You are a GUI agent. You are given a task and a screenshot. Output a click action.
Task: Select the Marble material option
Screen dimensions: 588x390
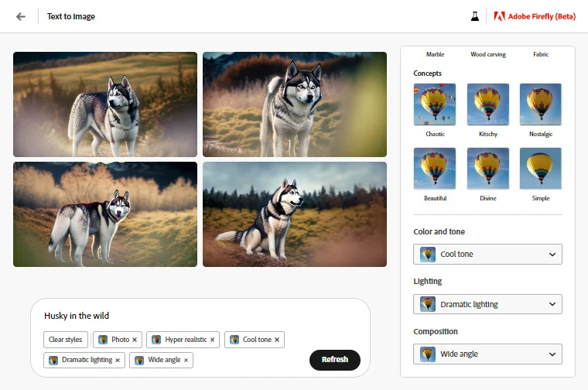(x=435, y=55)
